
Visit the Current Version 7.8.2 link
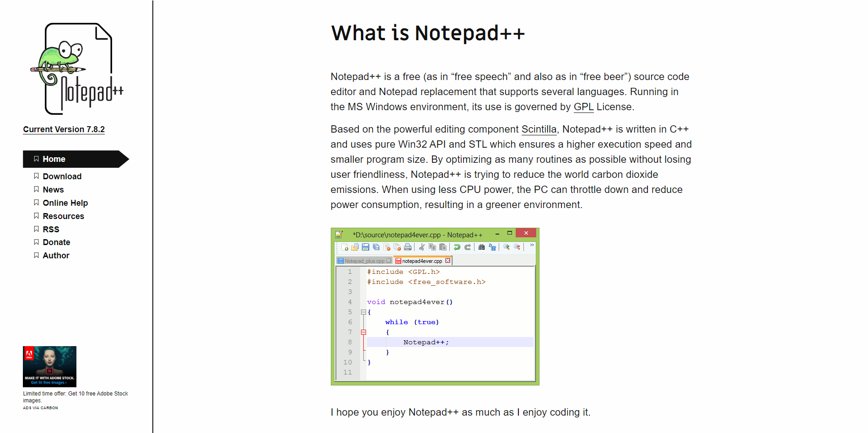(x=64, y=129)
